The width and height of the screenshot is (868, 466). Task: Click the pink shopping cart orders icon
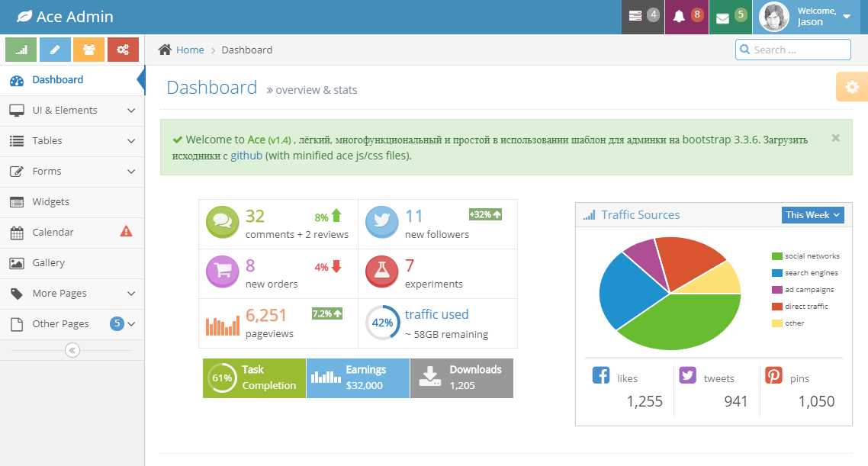222,272
